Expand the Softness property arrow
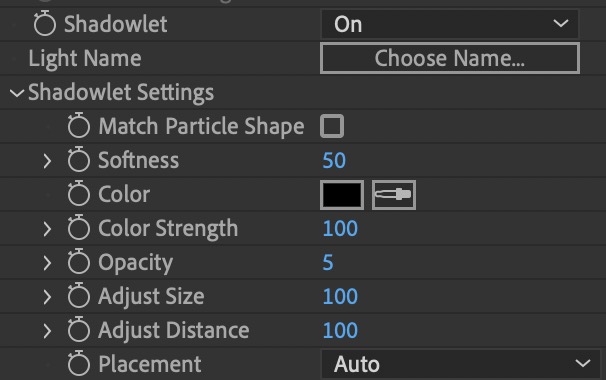This screenshot has width=606, height=380. click(47, 160)
